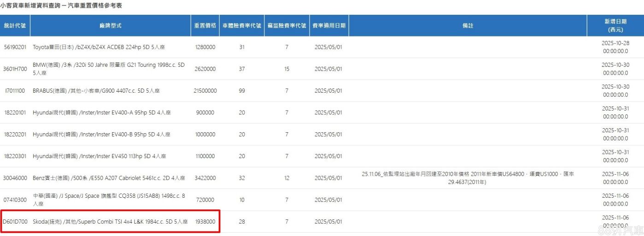Click the 竊盜險費率代號 column header
This screenshot has width=644, height=236.
(287, 26)
